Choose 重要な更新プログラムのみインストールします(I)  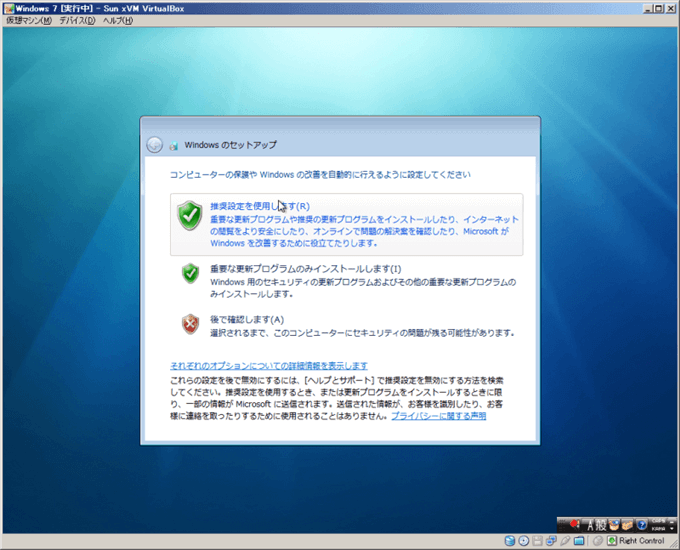point(305,269)
